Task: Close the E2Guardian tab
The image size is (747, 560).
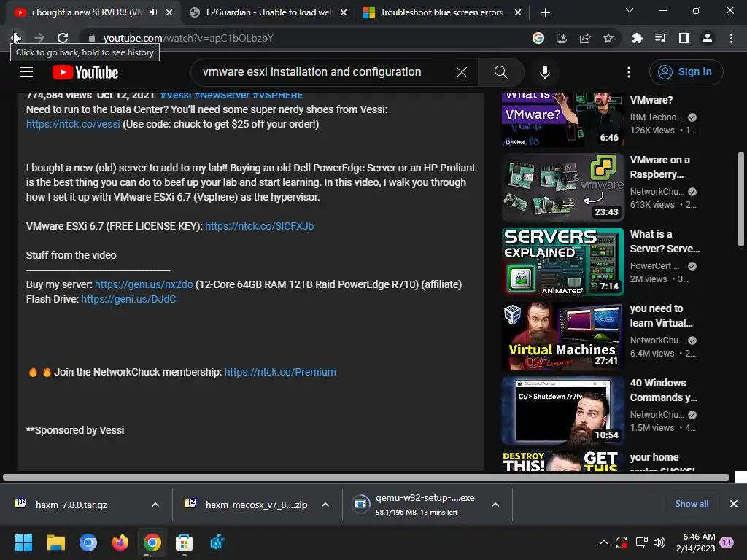Action: pyautogui.click(x=344, y=12)
